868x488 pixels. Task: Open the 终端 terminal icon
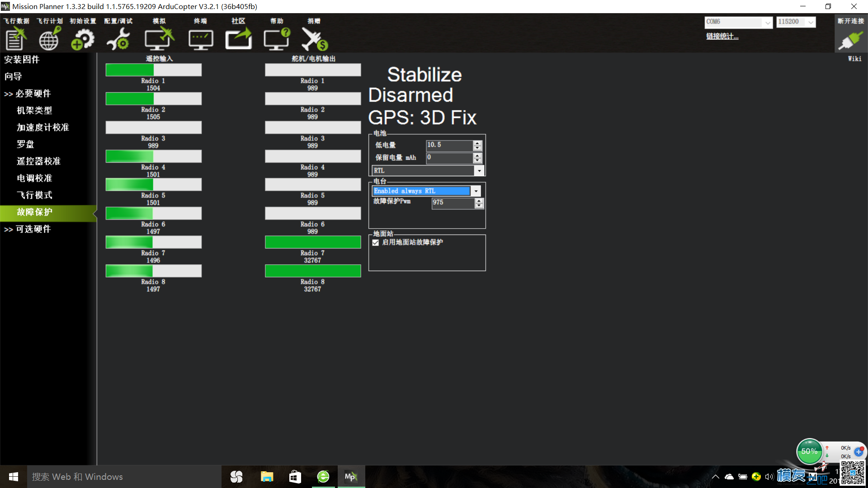[201, 40]
